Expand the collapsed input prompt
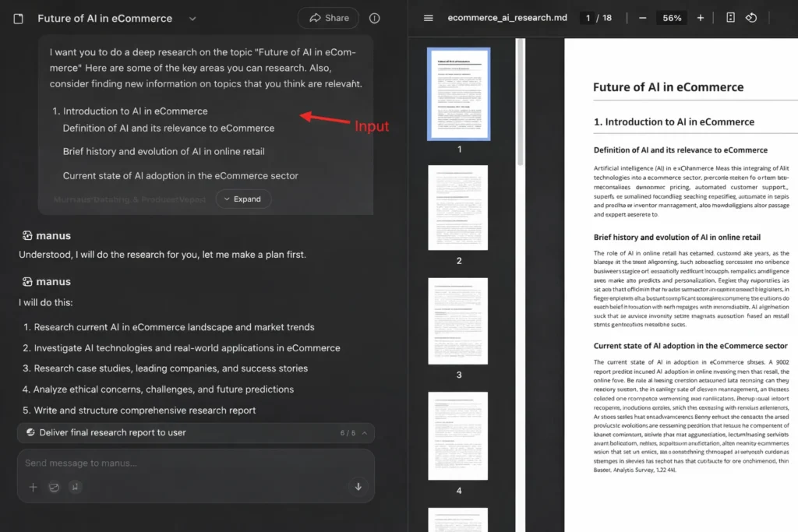The image size is (798, 532). 243,199
